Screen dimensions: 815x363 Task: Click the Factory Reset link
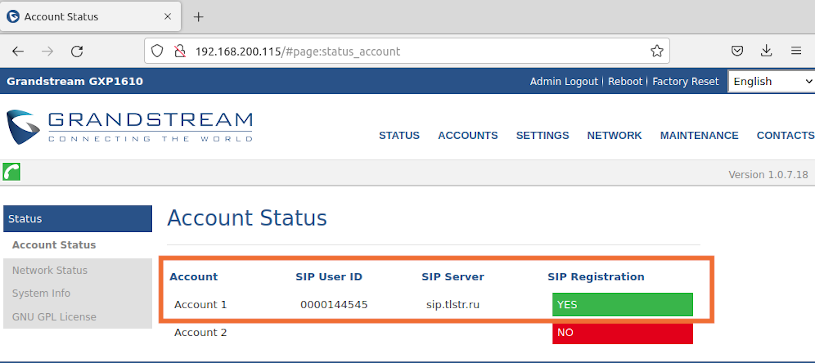[x=686, y=82]
